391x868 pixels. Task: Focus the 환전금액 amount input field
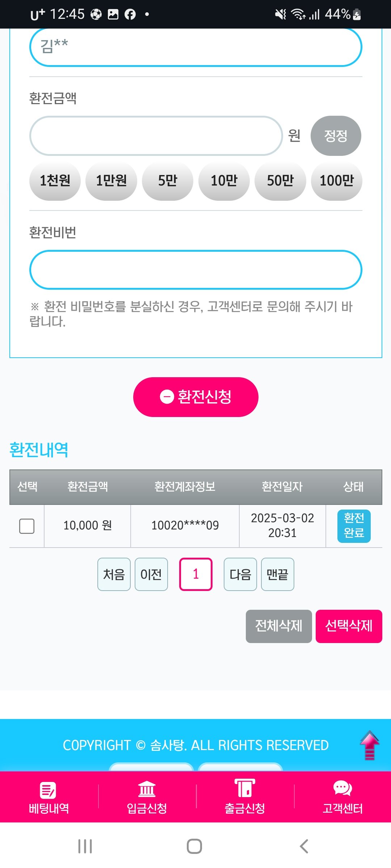tap(156, 136)
